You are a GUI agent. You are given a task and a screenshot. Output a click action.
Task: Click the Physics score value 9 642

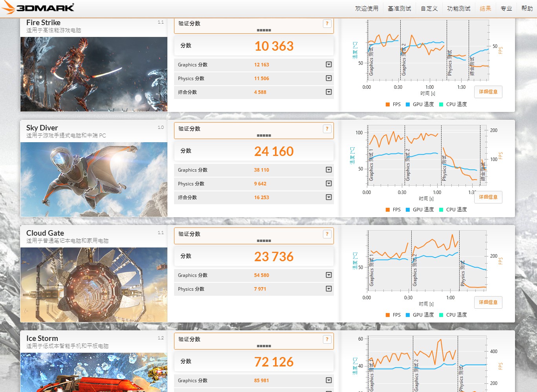tap(260, 184)
